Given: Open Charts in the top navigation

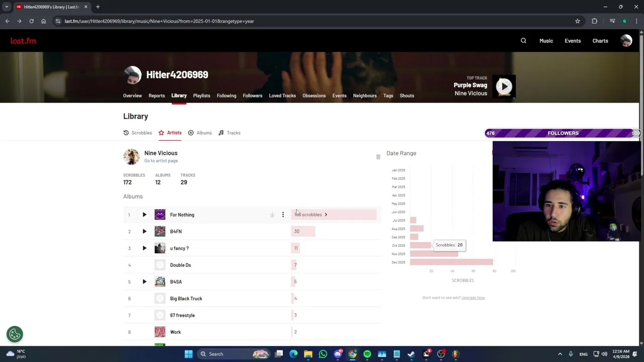Looking at the screenshot, I should [x=600, y=41].
